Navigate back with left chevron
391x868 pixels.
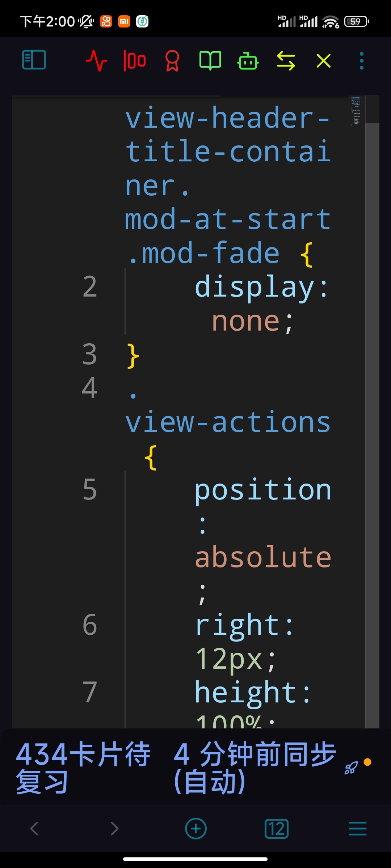click(x=34, y=828)
